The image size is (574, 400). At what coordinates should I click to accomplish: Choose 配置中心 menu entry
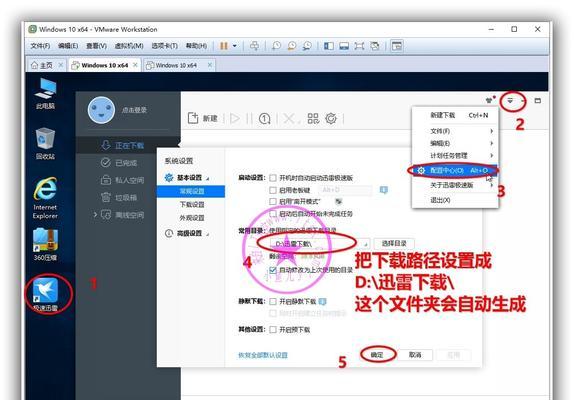tap(455, 171)
